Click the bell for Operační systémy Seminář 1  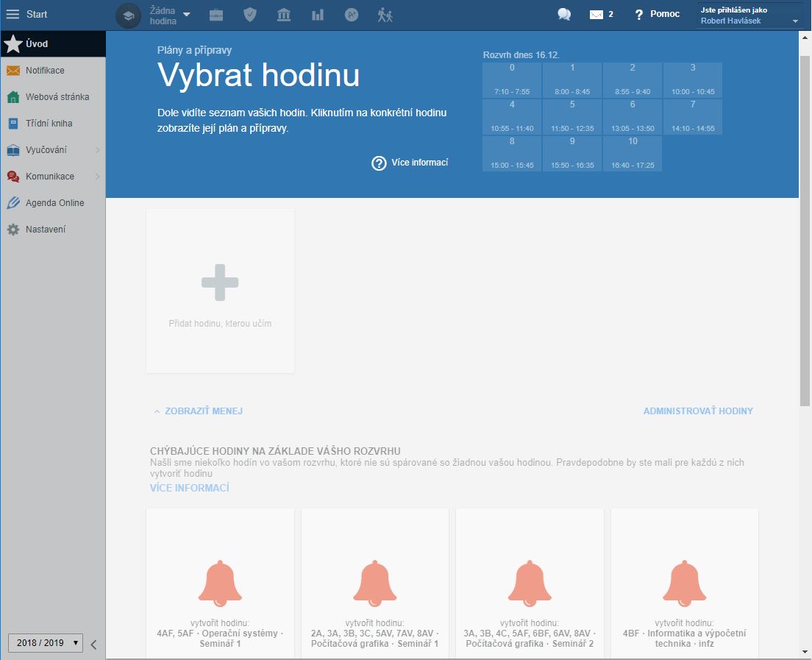tap(220, 584)
